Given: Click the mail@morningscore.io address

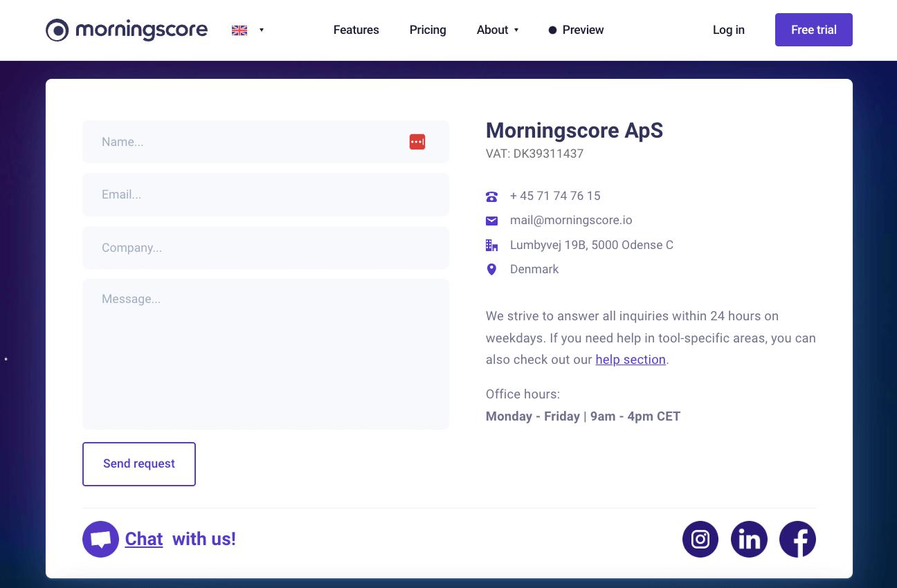Looking at the screenshot, I should coord(571,220).
